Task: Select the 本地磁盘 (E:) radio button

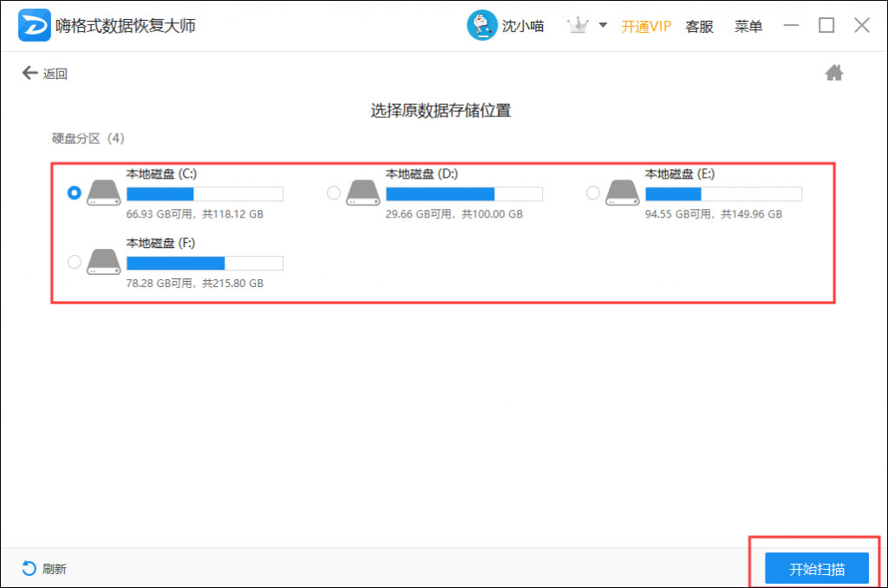Action: pyautogui.click(x=593, y=193)
